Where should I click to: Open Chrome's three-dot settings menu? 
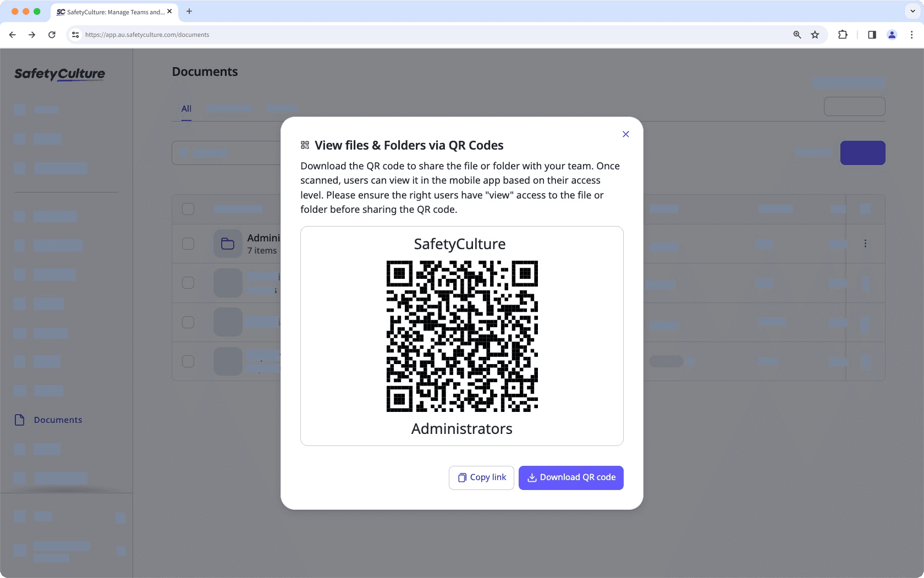[911, 35]
